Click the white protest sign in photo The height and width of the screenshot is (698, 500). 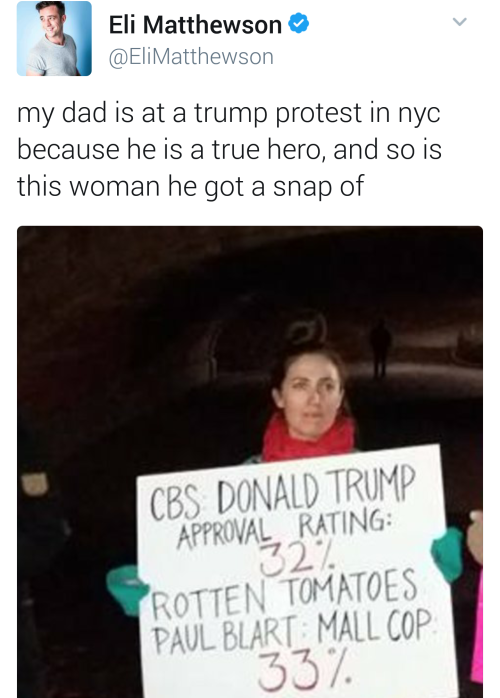296,574
